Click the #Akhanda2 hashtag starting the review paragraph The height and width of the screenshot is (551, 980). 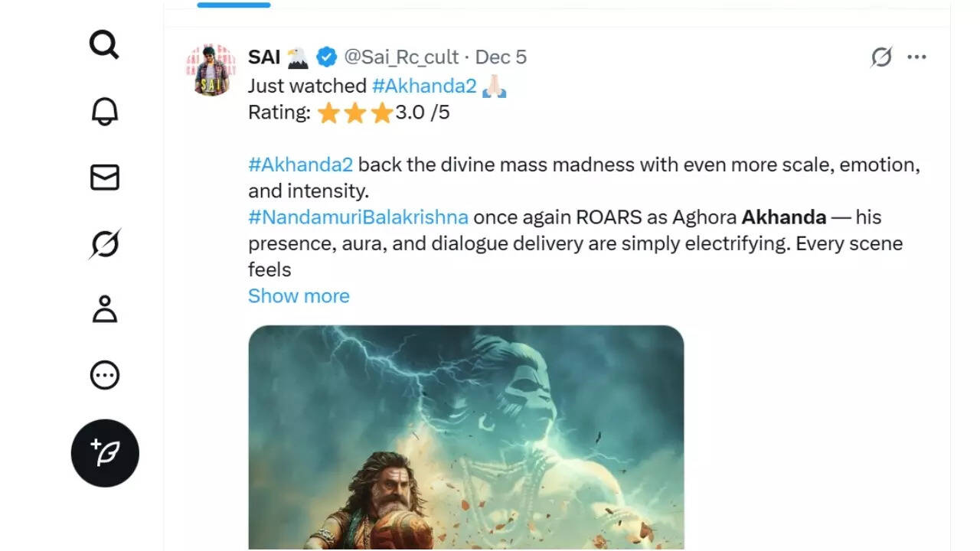click(x=300, y=165)
